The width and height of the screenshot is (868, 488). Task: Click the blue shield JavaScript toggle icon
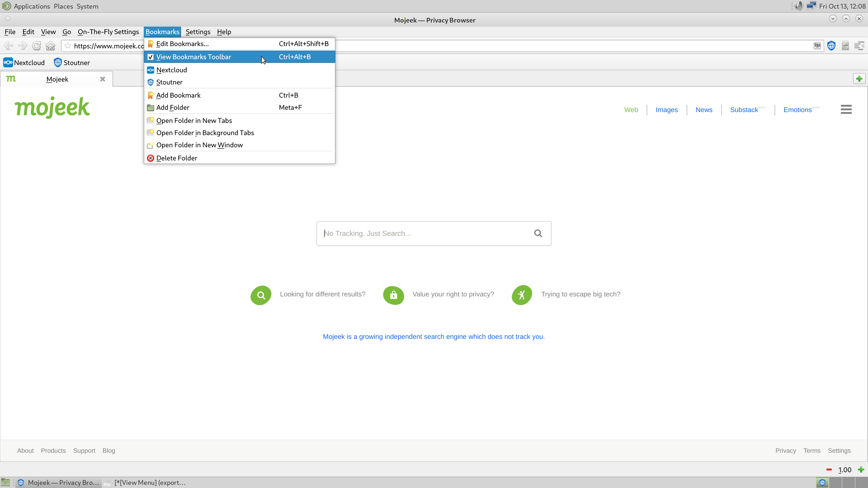coord(831,46)
